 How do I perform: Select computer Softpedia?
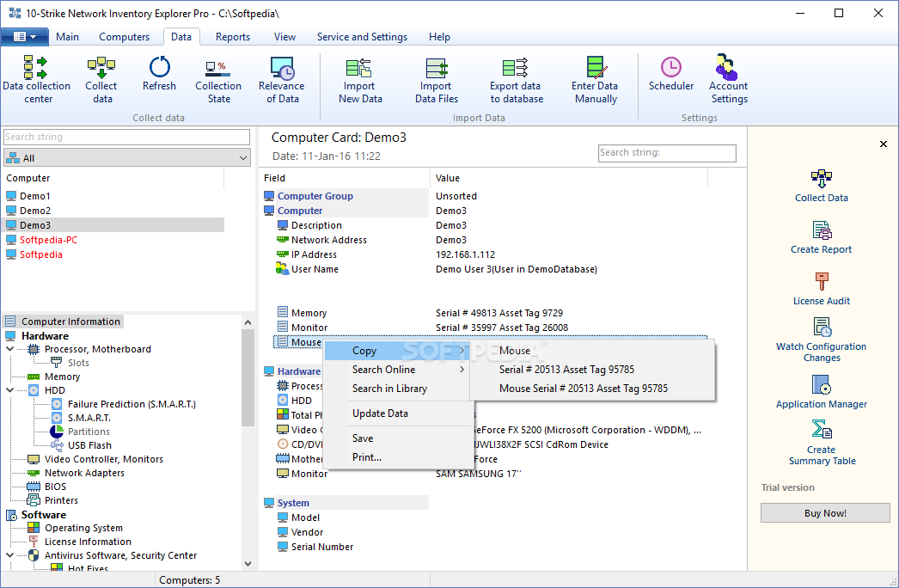coord(40,254)
